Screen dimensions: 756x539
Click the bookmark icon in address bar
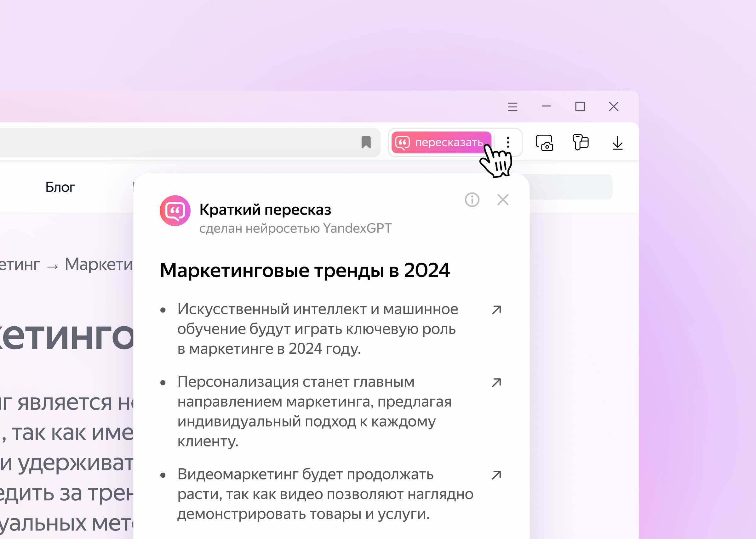pyautogui.click(x=366, y=143)
